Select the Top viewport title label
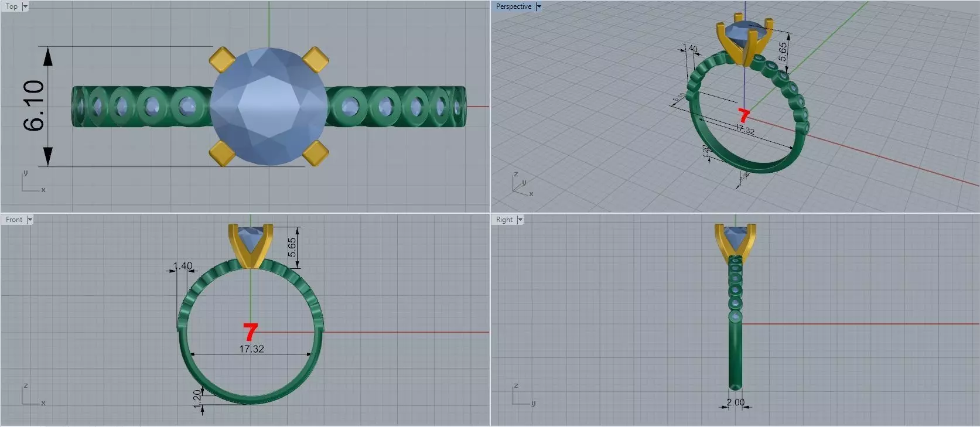The height and width of the screenshot is (427, 980). pos(12,6)
